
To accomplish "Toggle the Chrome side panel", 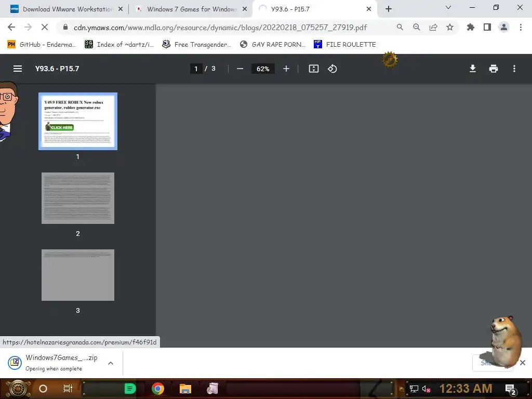I will 487,27.
